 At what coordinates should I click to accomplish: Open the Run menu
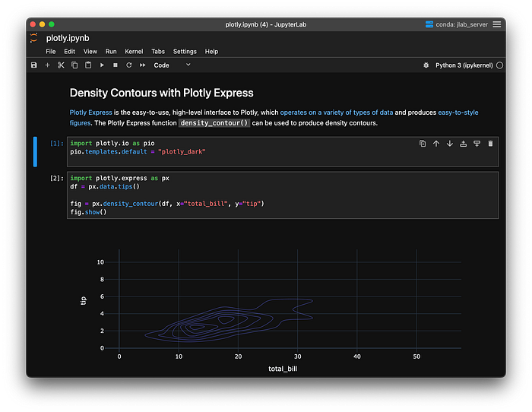click(111, 52)
